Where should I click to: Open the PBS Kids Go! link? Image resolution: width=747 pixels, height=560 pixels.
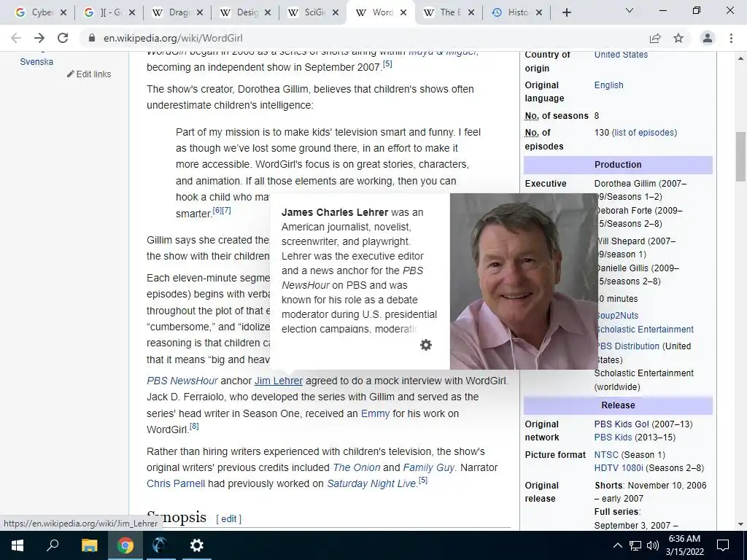click(x=622, y=424)
